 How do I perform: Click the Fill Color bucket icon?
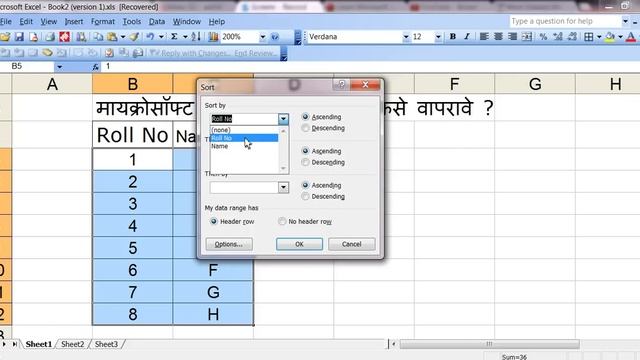610,37
